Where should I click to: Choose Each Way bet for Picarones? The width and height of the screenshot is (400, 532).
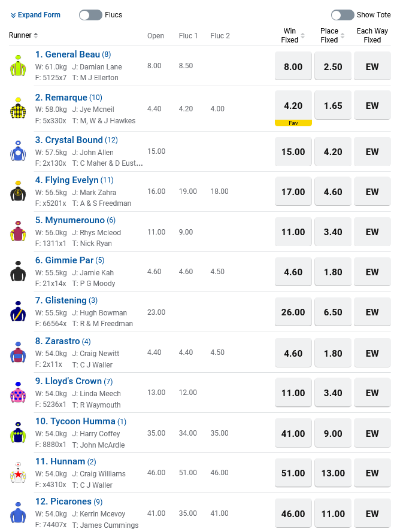372,513
